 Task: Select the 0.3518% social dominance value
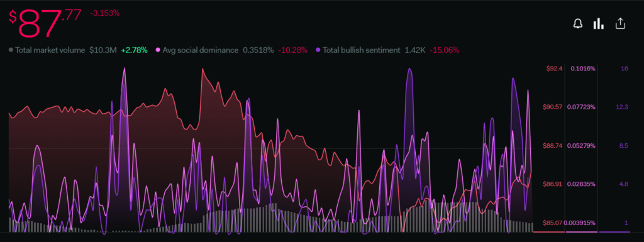coord(258,50)
